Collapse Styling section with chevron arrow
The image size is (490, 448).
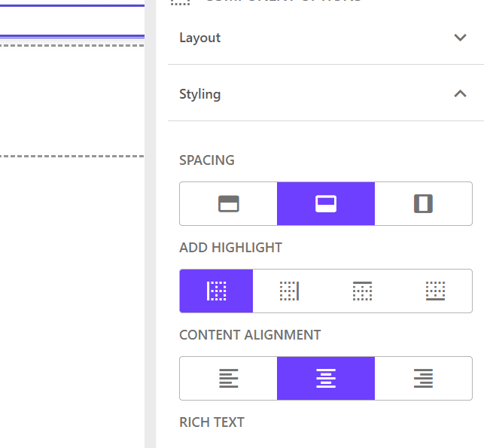pos(461,94)
